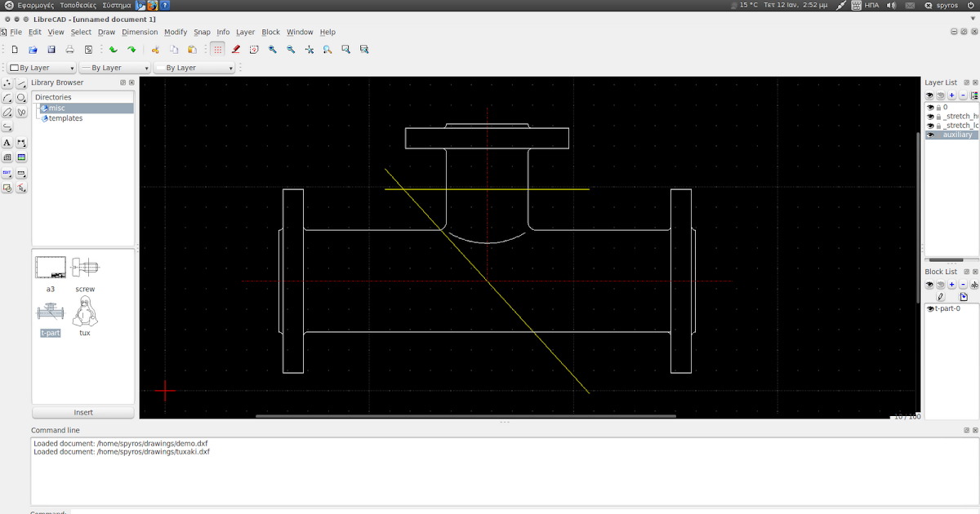Image resolution: width=980 pixels, height=514 pixels.
Task: Click the Add layer plus button
Action: coord(951,95)
